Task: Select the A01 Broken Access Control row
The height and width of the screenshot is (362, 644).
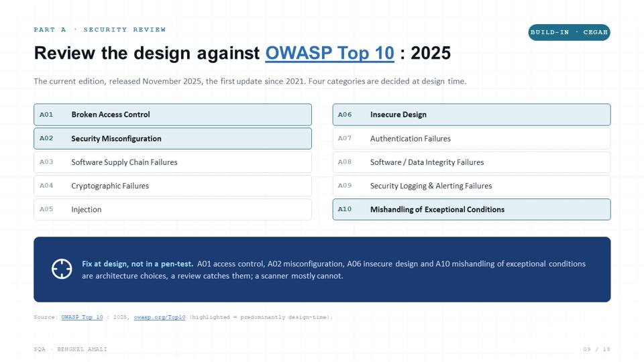Action: [172, 115]
